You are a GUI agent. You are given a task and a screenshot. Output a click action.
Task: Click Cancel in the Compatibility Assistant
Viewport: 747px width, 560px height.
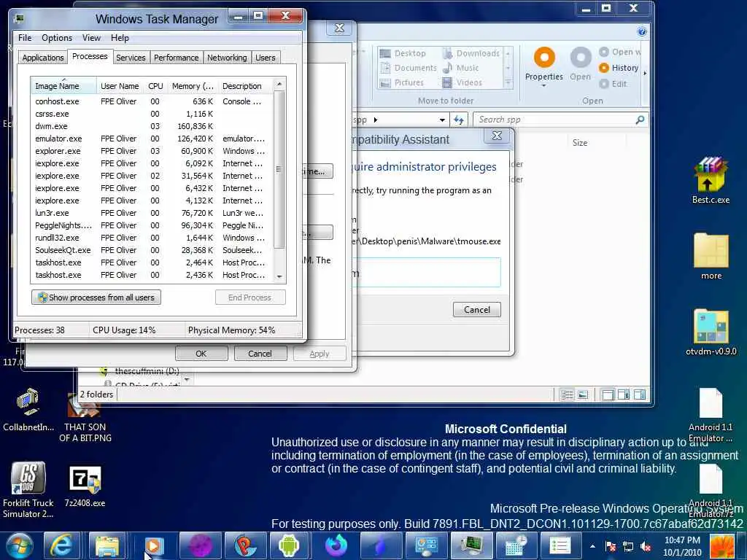[477, 309]
